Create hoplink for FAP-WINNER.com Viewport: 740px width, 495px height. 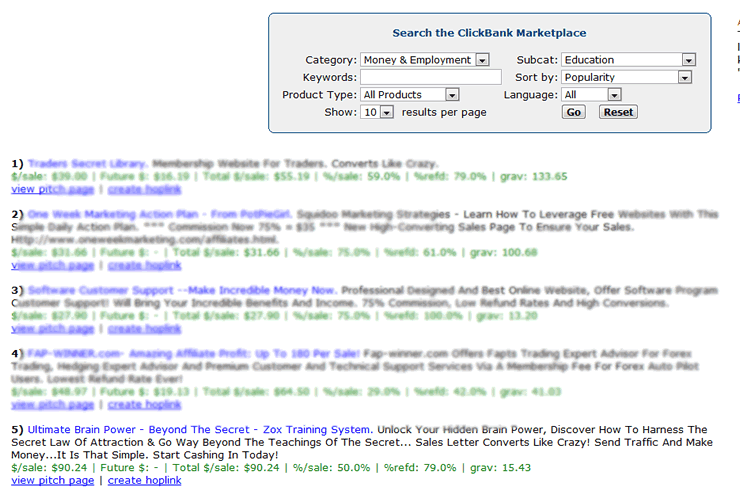tap(144, 404)
